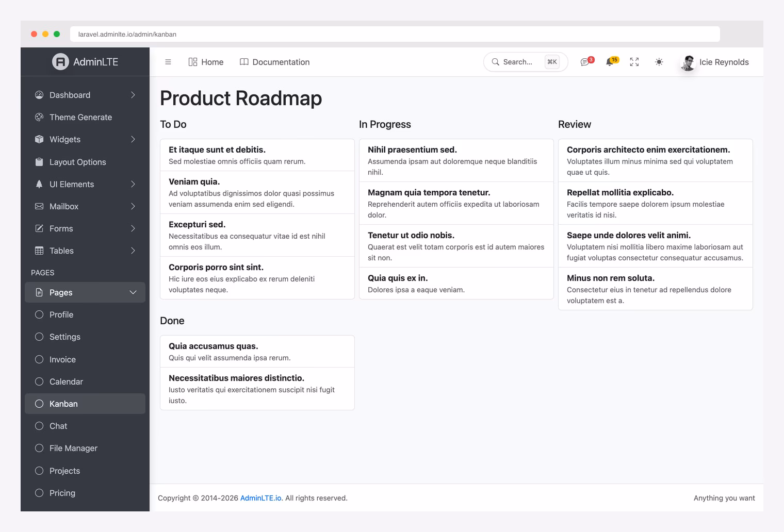Expand the Forms submenu chevron
This screenshot has width=784, height=532.
click(133, 228)
